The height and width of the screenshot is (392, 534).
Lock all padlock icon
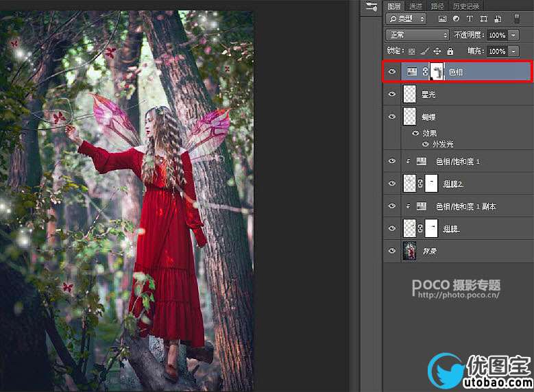[450, 51]
